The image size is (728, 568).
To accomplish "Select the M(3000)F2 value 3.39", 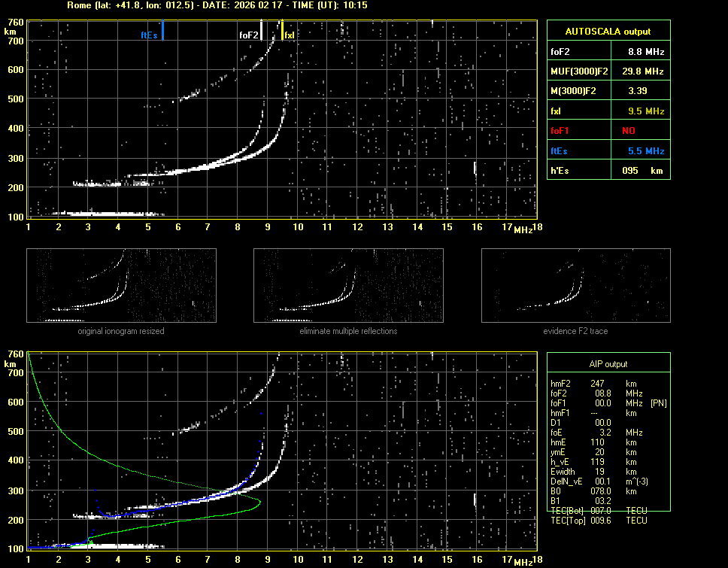I will point(639,91).
